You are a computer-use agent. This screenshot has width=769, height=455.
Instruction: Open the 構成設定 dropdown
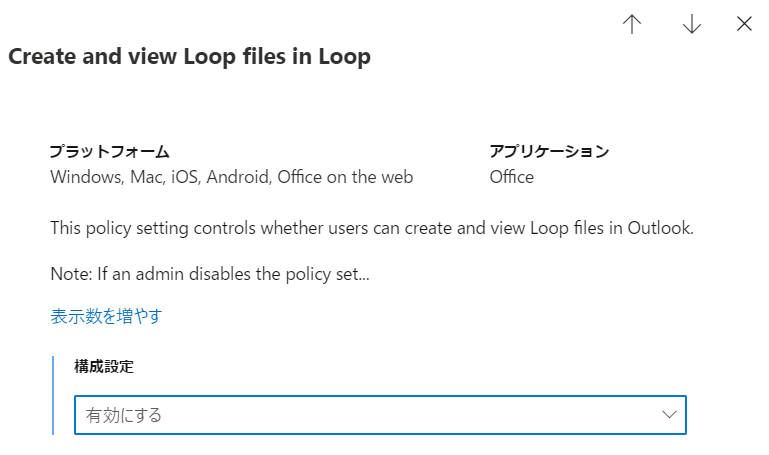(380, 415)
